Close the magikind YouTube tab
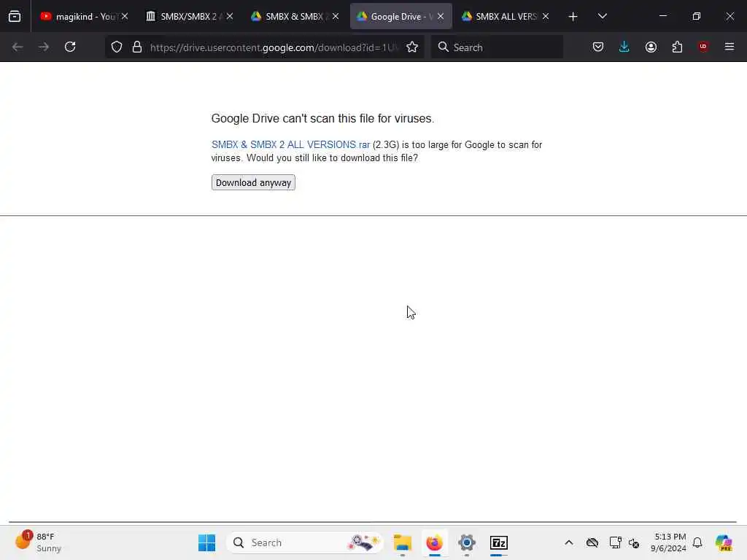The width and height of the screenshot is (747, 560). (x=125, y=16)
